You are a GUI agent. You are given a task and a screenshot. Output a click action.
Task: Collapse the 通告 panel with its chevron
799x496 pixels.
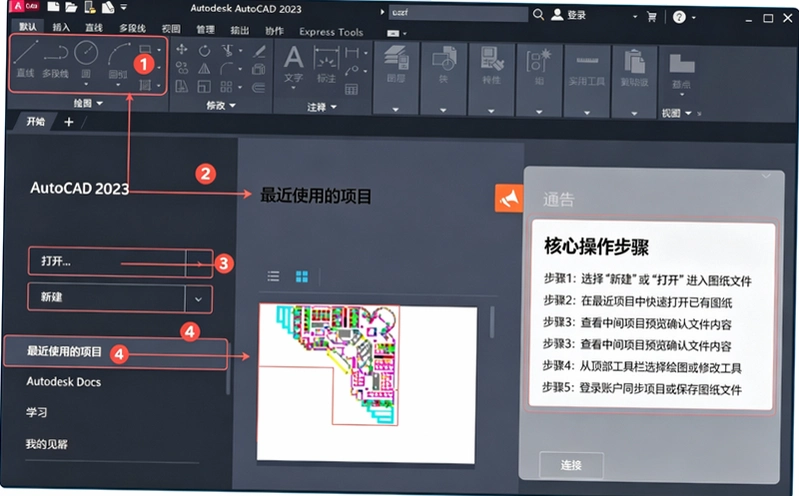pyautogui.click(x=766, y=176)
